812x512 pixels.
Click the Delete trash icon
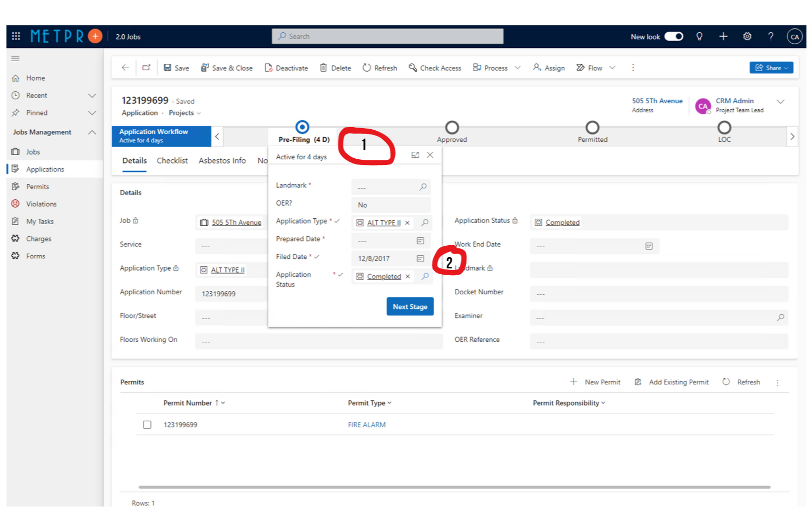pos(324,68)
